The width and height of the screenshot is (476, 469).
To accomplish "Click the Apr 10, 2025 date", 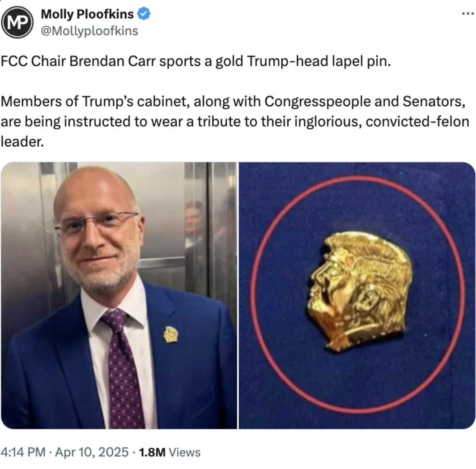I will pos(92,452).
